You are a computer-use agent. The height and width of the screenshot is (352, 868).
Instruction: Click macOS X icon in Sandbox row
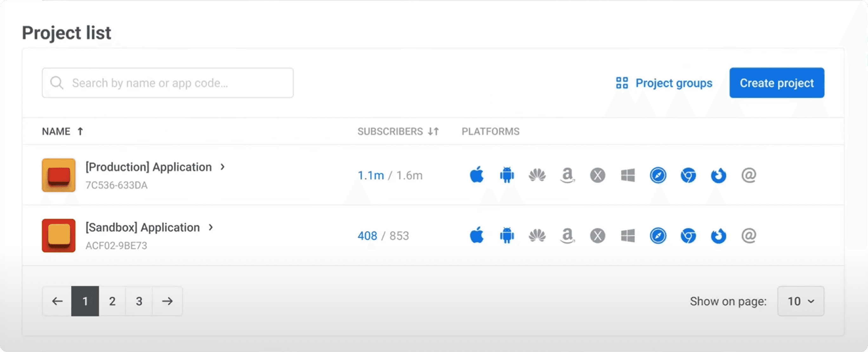597,235
